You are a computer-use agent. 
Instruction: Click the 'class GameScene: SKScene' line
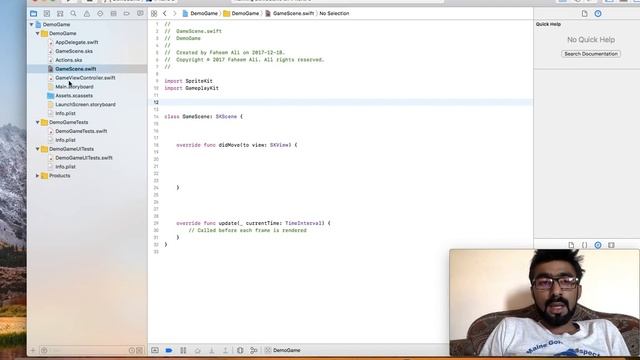click(x=203, y=117)
